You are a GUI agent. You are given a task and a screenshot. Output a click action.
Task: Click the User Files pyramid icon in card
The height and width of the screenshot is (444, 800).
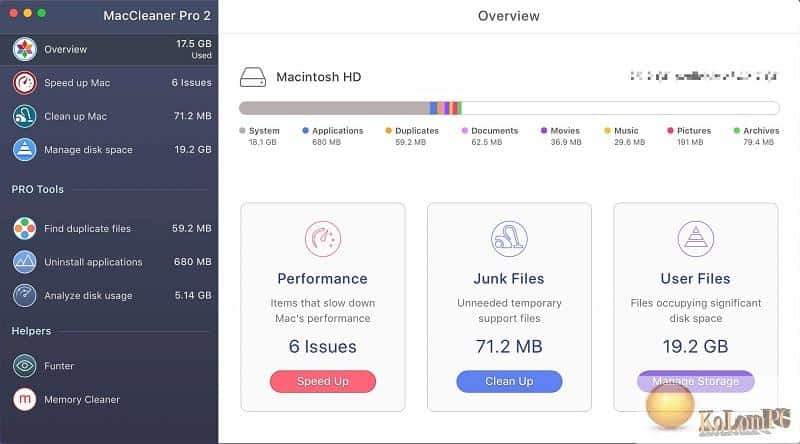[695, 239]
